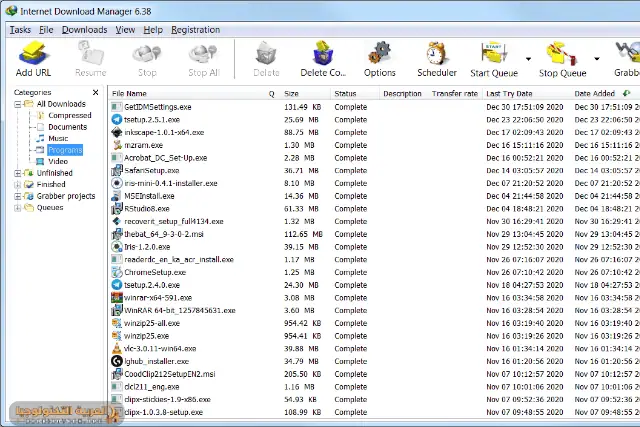Open the Grabber tool icon

pos(628,54)
